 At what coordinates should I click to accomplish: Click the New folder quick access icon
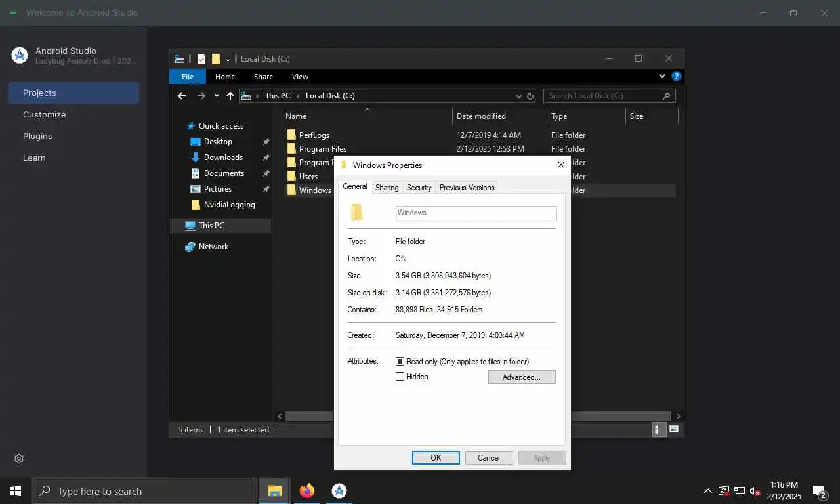pyautogui.click(x=216, y=59)
